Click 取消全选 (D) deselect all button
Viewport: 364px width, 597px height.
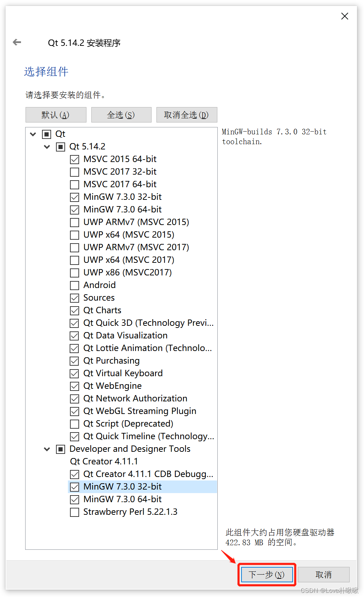[187, 115]
